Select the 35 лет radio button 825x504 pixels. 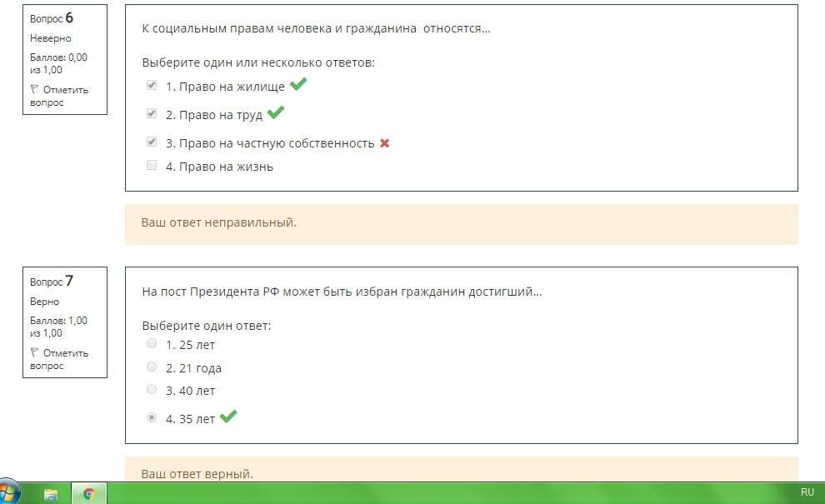152,417
